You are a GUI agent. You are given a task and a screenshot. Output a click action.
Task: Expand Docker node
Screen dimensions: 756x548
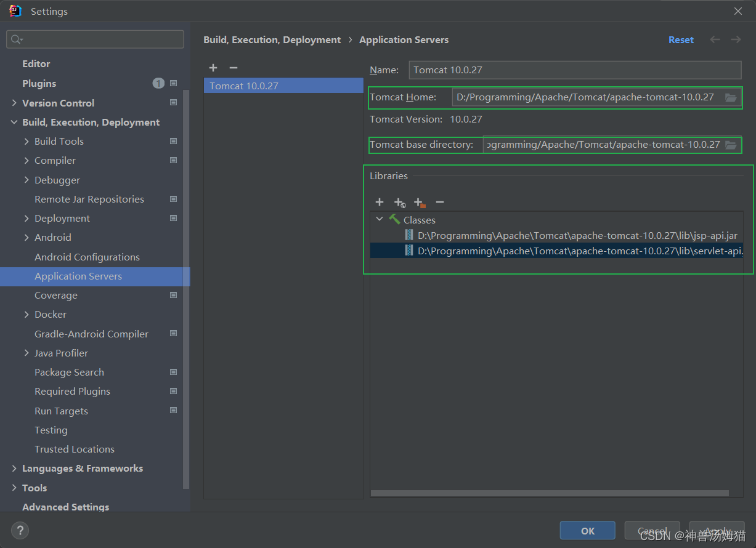click(x=26, y=314)
